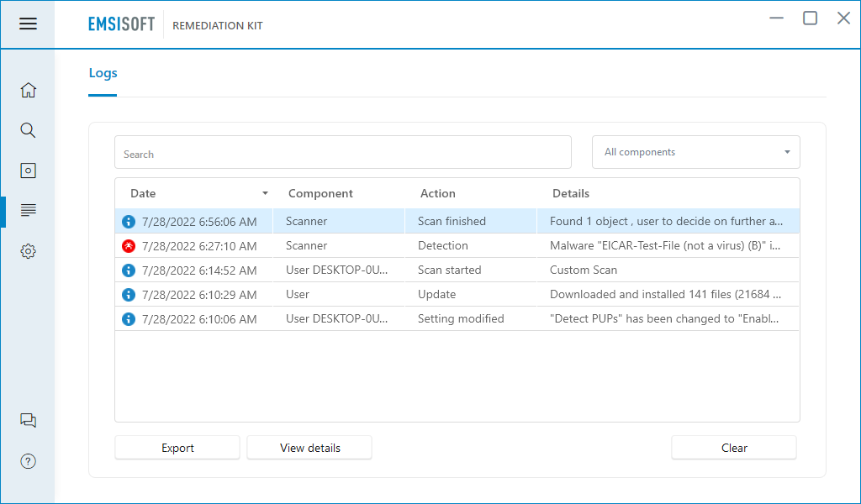Click the Detection action cell
Viewport: 861px width, 504px height.
(442, 245)
